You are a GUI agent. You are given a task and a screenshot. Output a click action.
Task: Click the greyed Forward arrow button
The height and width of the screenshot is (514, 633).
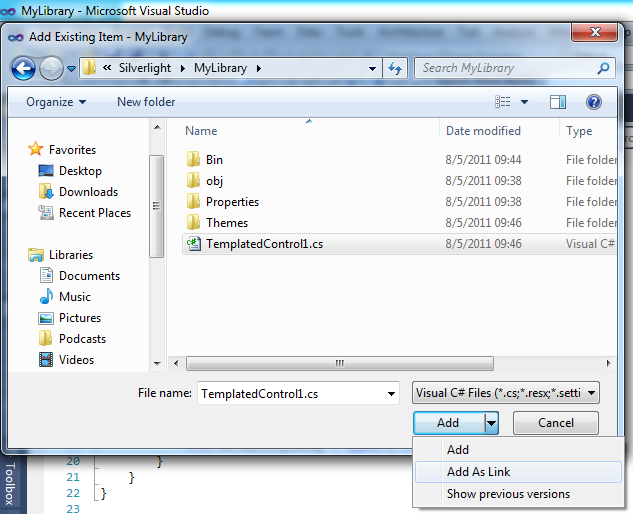tap(51, 68)
